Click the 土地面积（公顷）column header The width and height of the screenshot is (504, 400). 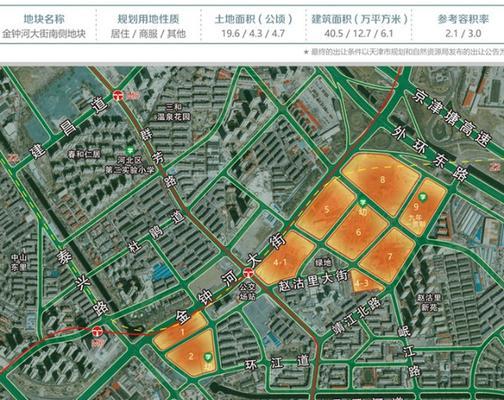tap(253, 19)
